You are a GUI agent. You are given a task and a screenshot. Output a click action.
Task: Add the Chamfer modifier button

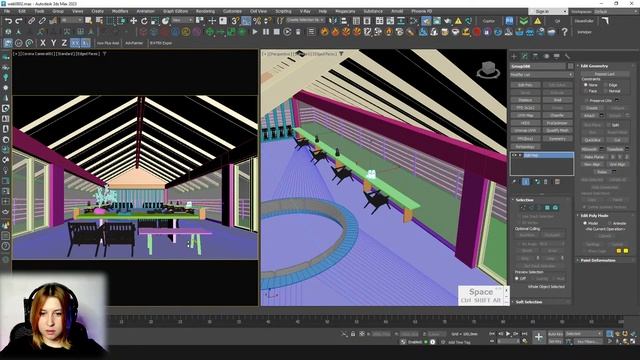coord(558,116)
